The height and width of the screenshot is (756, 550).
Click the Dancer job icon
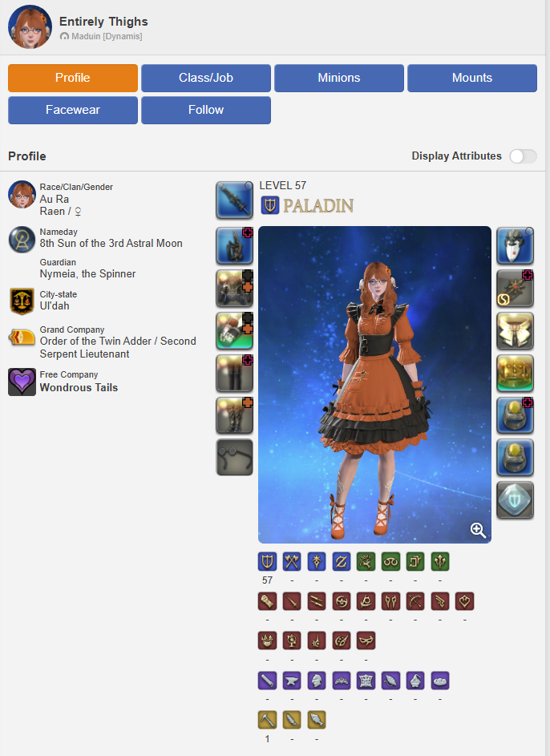pos(465,601)
